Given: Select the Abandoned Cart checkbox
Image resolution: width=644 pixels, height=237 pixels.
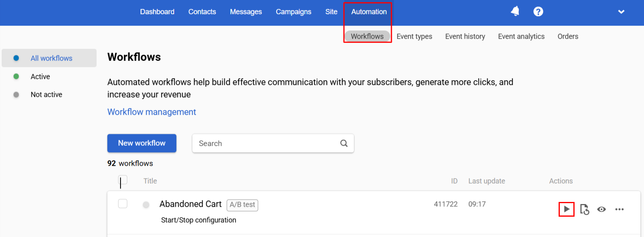Looking at the screenshot, I should pyautogui.click(x=123, y=204).
